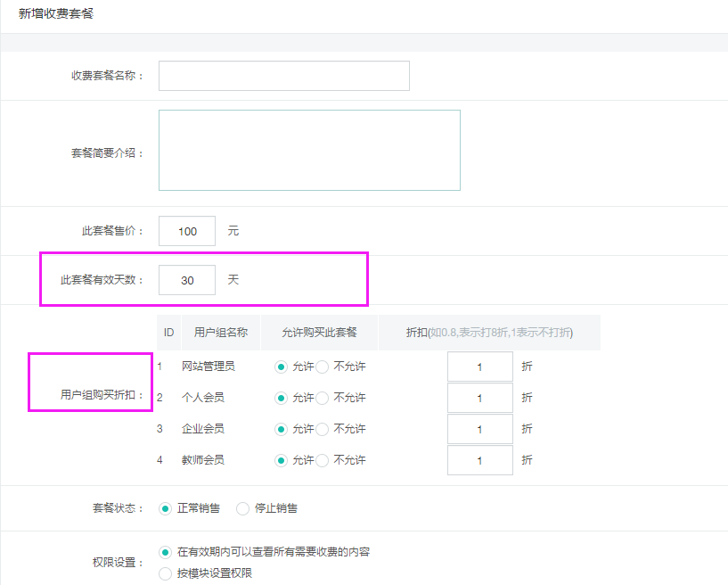Click discount field for 个人会员
This screenshot has width=728, height=585.
click(479, 398)
